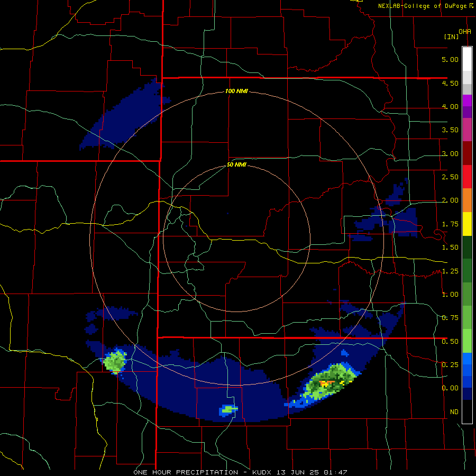Select the black ND swatch at legend bottom
Screen dimensions: 476x476
point(467,411)
